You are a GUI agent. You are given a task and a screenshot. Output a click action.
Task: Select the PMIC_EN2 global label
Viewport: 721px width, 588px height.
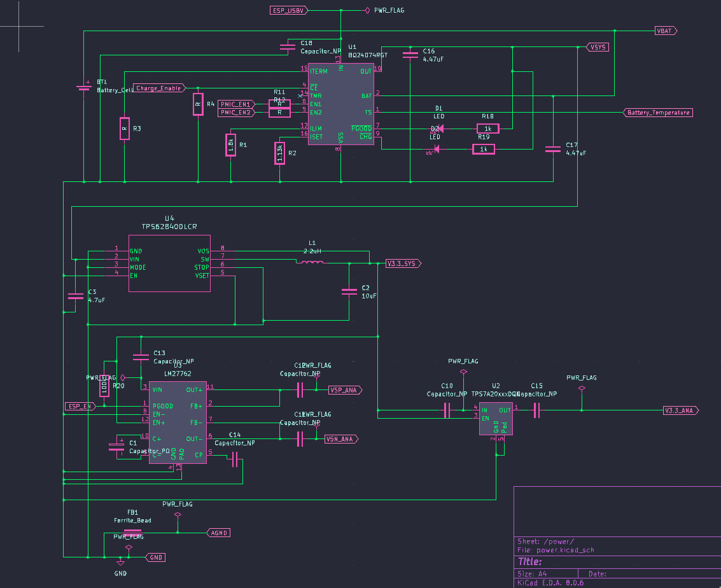(236, 112)
